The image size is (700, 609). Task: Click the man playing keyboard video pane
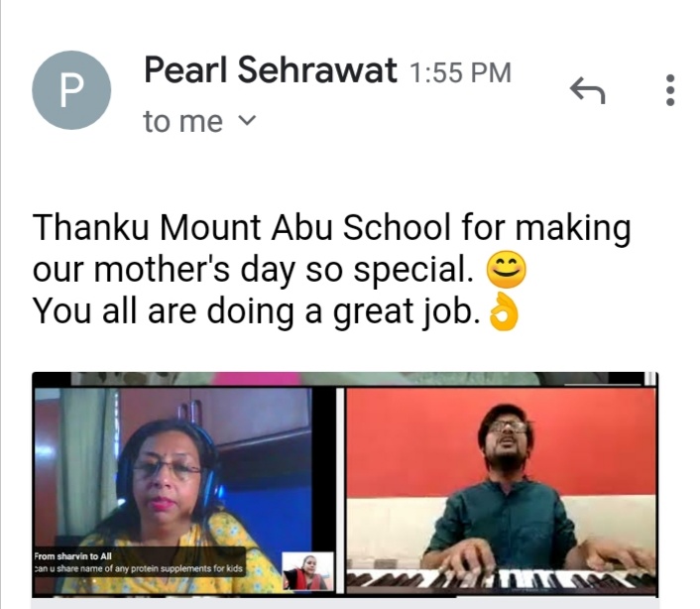coord(501,490)
